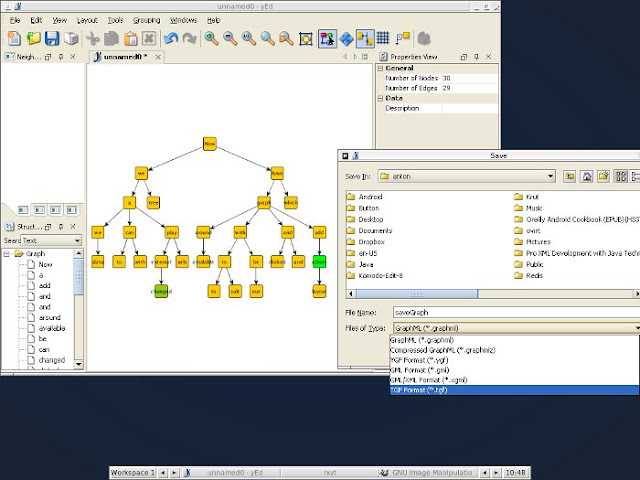Select third neighborhood view mode tab icon
This screenshot has width=640, height=480.
point(56,210)
